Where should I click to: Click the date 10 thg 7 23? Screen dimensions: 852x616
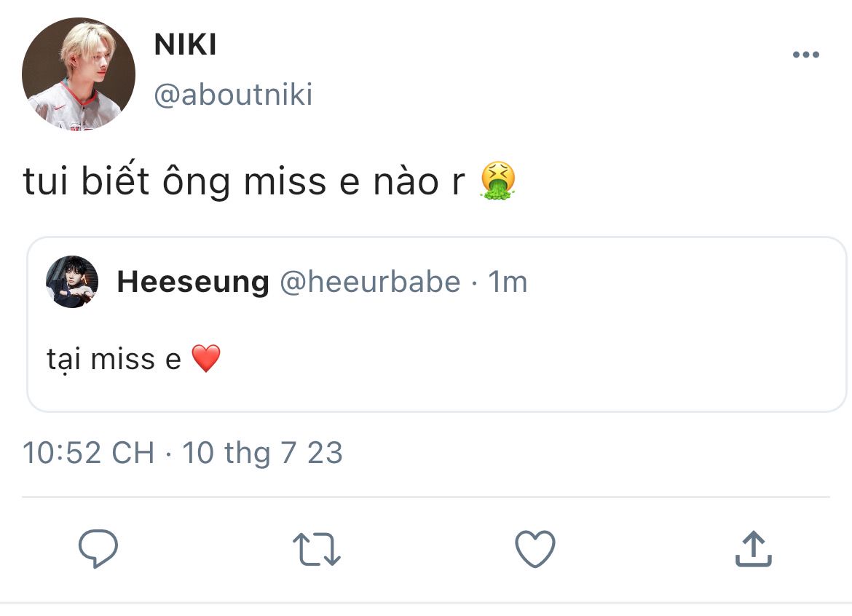point(262,453)
